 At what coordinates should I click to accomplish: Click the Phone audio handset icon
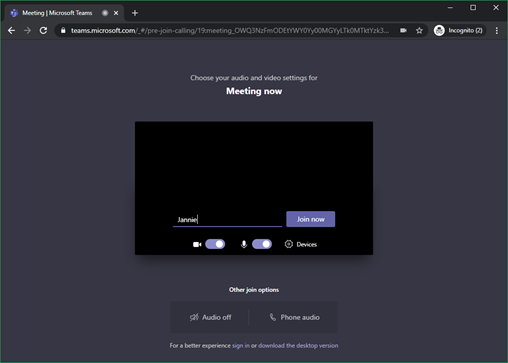click(x=273, y=317)
